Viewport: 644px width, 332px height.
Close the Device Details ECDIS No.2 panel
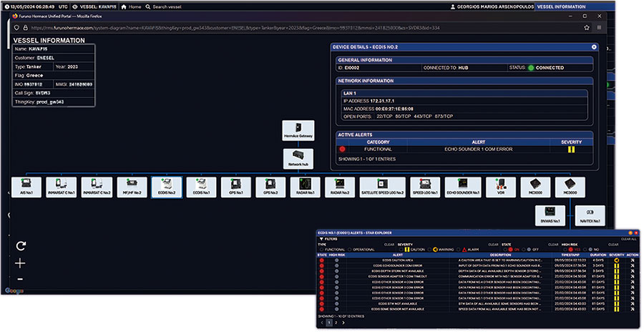click(594, 47)
